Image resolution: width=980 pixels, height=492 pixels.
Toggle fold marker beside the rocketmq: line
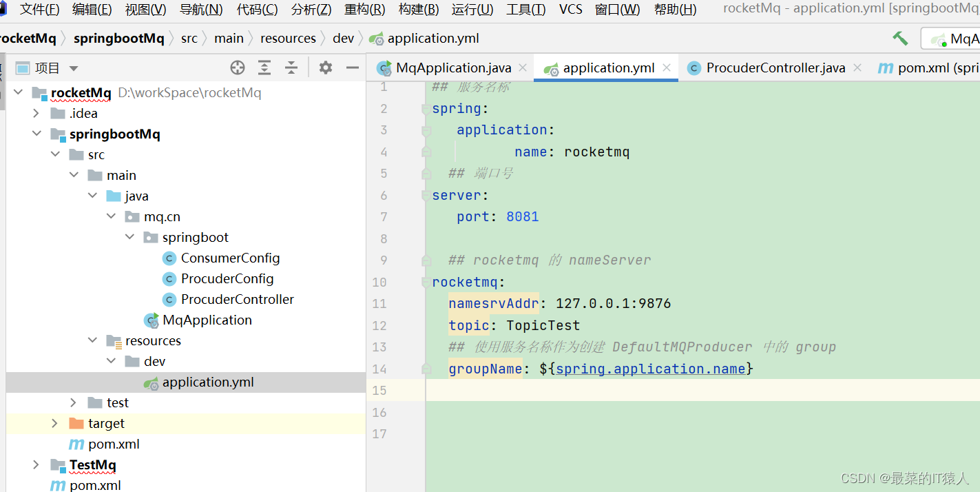tap(426, 283)
